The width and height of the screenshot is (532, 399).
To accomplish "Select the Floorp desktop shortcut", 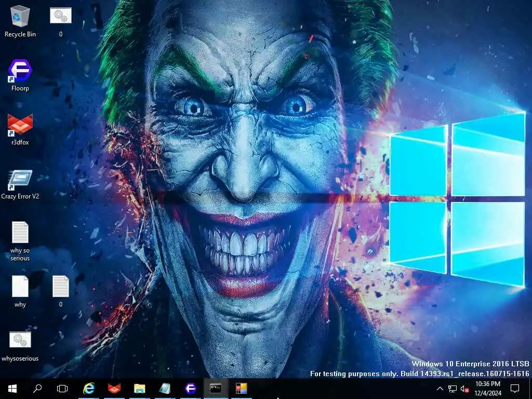I will pos(20,75).
